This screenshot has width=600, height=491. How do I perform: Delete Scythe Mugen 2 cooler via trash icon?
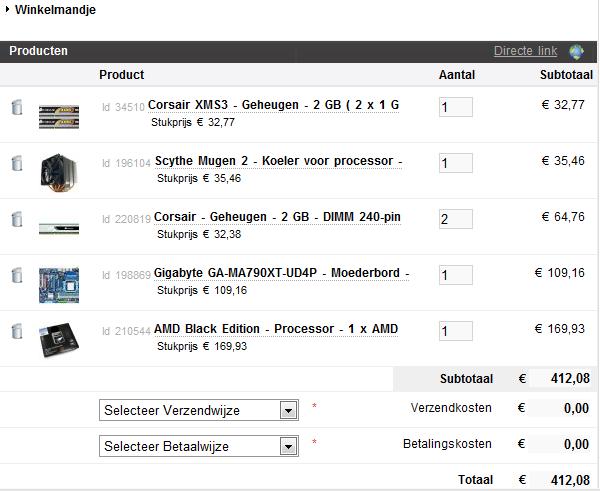click(x=17, y=163)
